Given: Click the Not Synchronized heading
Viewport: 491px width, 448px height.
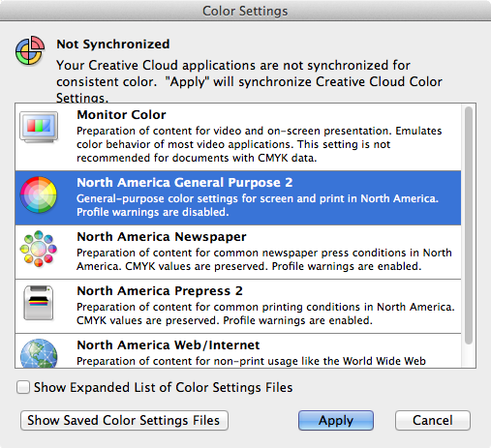Looking at the screenshot, I should click(x=113, y=45).
